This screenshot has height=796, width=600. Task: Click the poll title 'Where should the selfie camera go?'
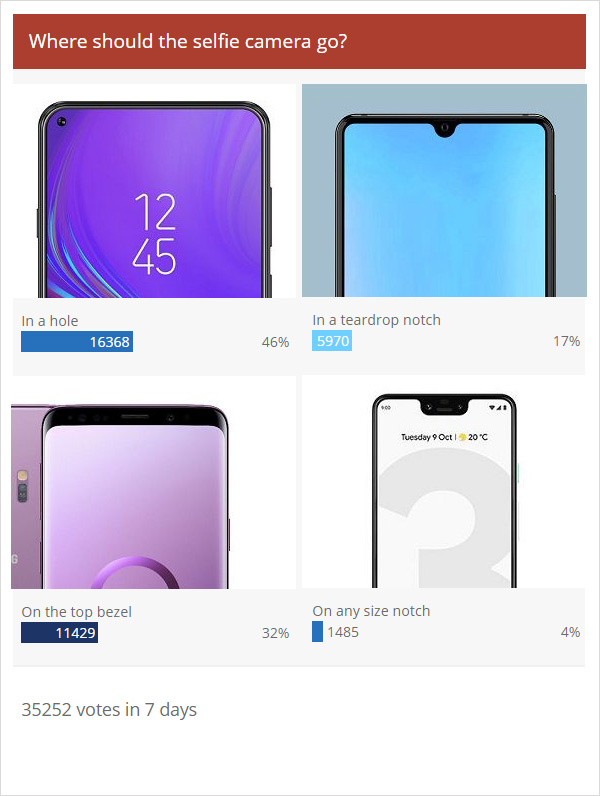[188, 41]
